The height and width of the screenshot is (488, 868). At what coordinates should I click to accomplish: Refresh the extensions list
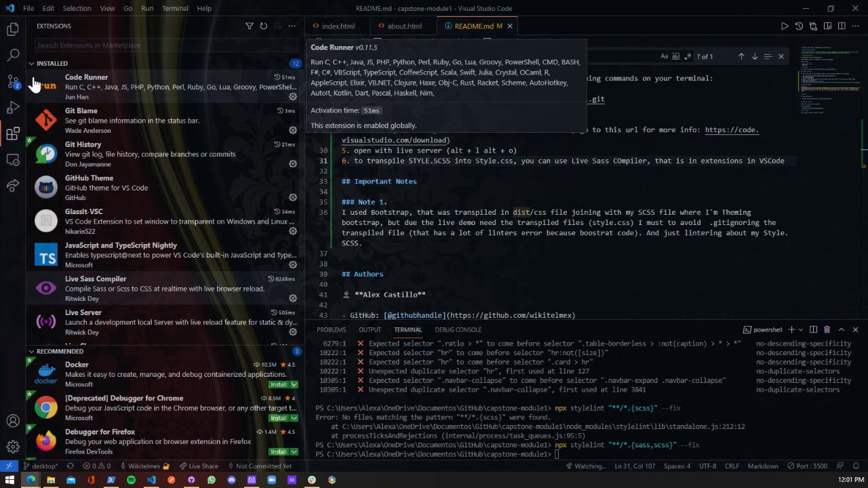pyautogui.click(x=264, y=26)
